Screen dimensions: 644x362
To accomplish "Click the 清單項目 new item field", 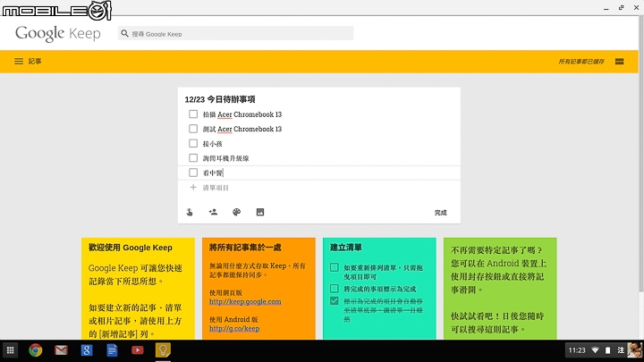I will coord(216,188).
